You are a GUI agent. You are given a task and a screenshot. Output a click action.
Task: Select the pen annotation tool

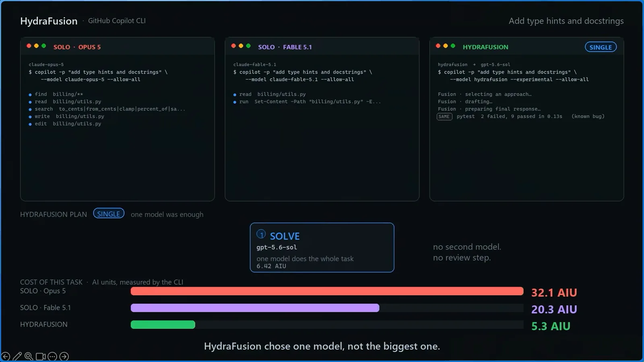pyautogui.click(x=17, y=356)
